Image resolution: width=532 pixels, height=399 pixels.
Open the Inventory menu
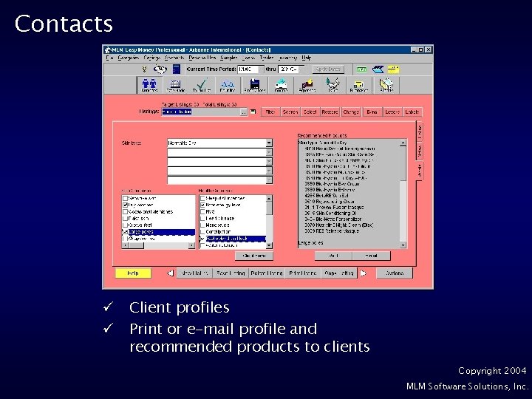click(287, 58)
